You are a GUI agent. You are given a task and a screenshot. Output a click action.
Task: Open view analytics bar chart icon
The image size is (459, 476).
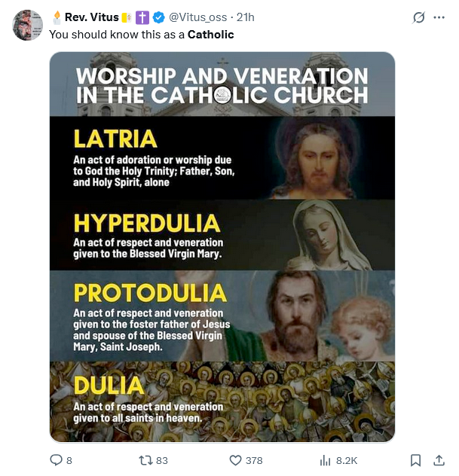pyautogui.click(x=326, y=460)
